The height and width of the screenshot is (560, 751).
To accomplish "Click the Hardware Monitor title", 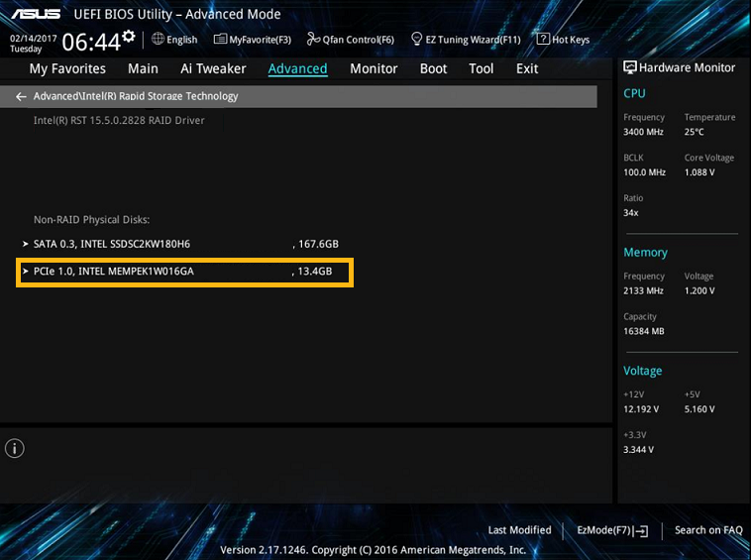I will [687, 68].
